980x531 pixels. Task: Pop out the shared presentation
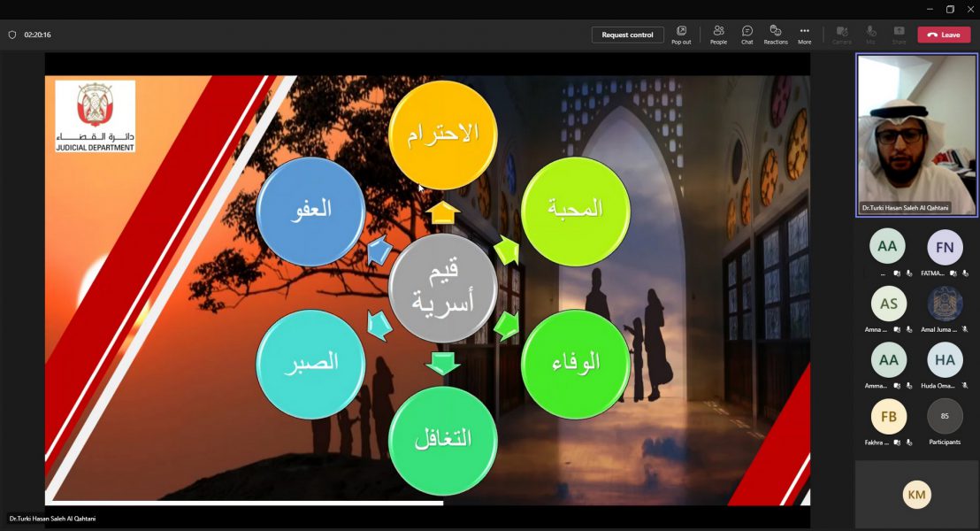tap(681, 34)
